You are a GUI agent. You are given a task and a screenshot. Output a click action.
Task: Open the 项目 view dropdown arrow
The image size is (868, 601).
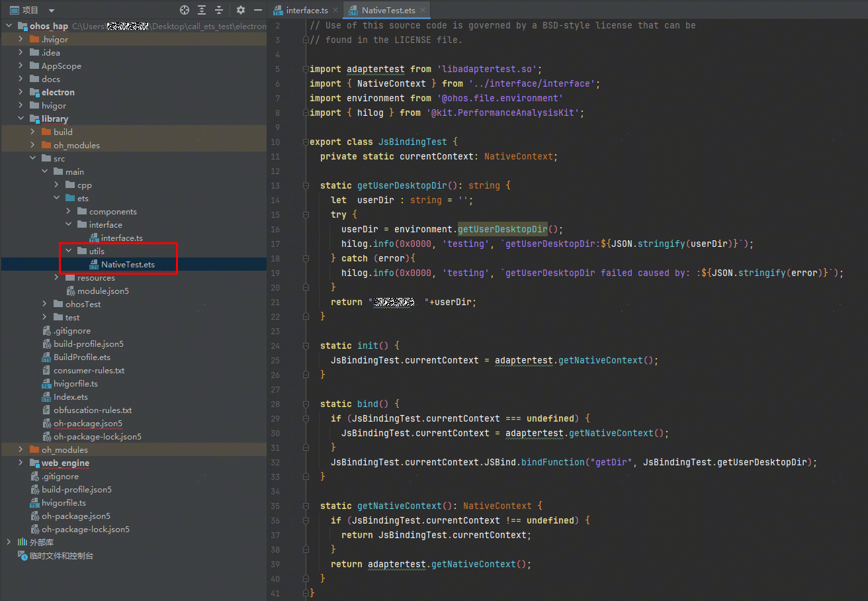click(52, 11)
